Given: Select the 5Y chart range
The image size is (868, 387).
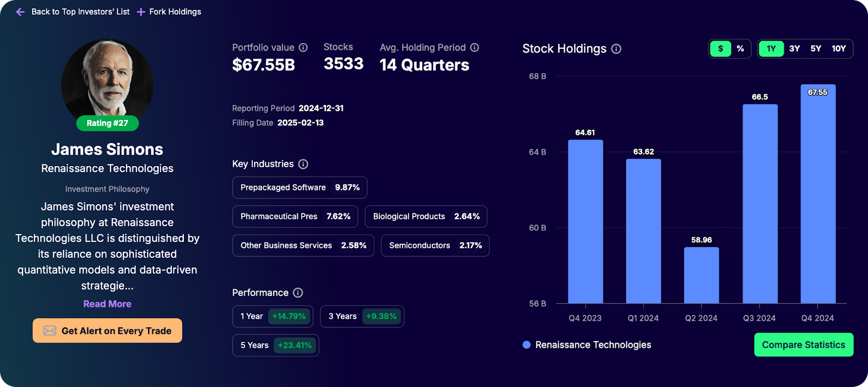Looking at the screenshot, I should 816,49.
